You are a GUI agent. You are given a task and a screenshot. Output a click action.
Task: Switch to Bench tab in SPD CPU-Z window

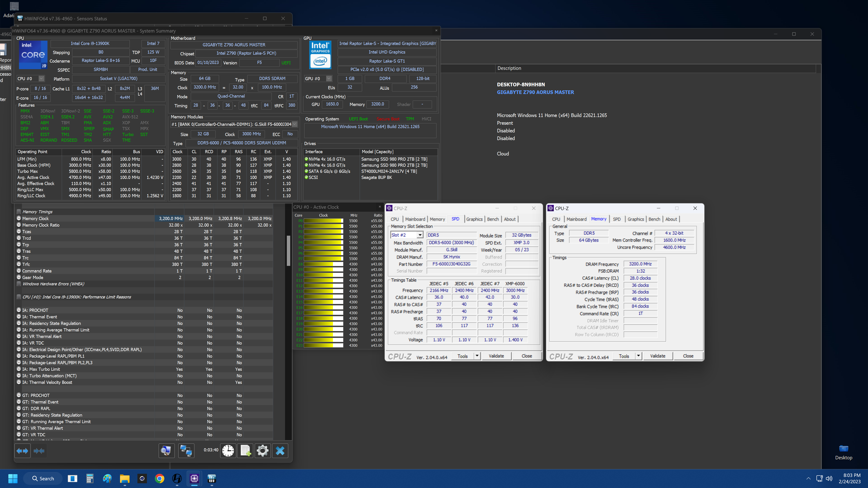tap(493, 219)
